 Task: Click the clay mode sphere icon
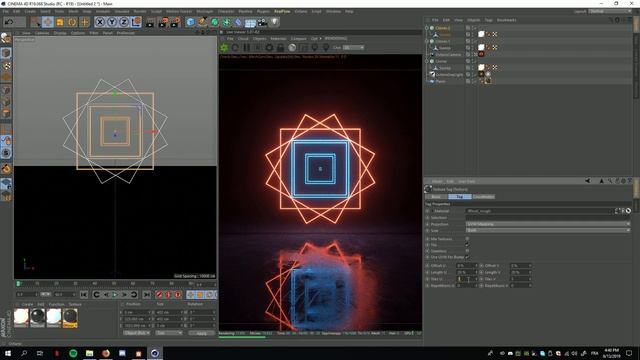(x=292, y=48)
